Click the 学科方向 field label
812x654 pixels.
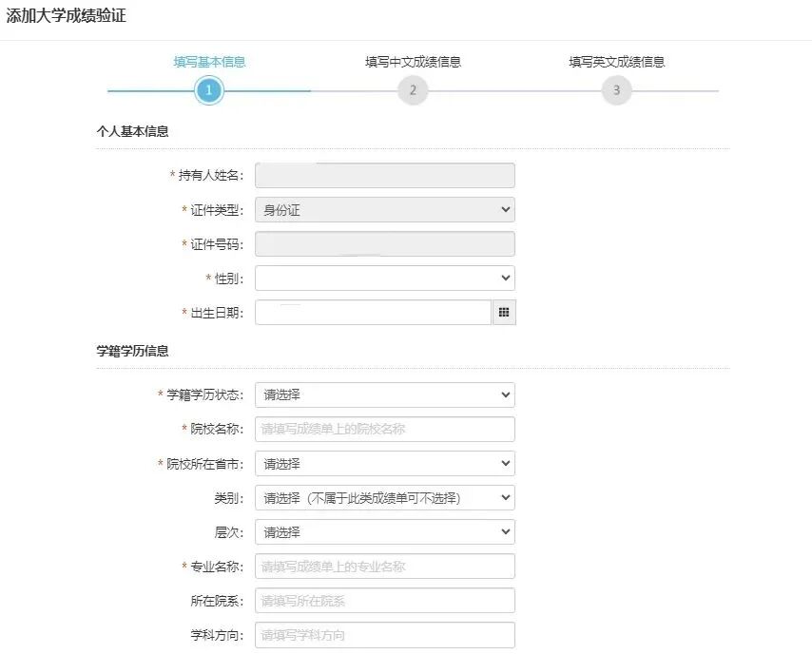pos(217,635)
